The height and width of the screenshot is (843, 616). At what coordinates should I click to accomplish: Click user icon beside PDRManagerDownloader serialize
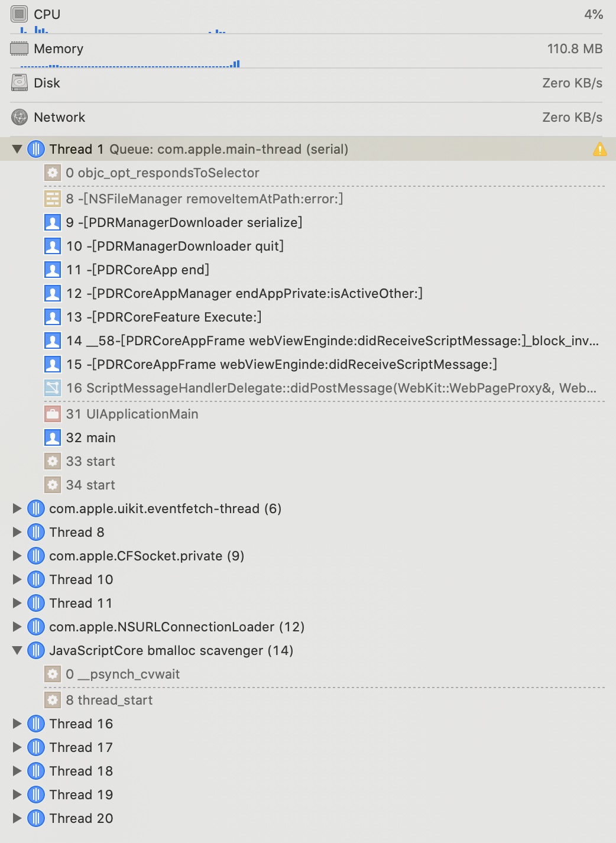(53, 222)
